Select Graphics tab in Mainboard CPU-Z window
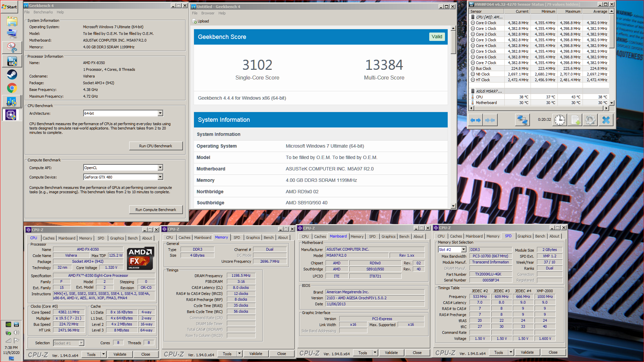644x362 pixels. pyautogui.click(x=388, y=237)
